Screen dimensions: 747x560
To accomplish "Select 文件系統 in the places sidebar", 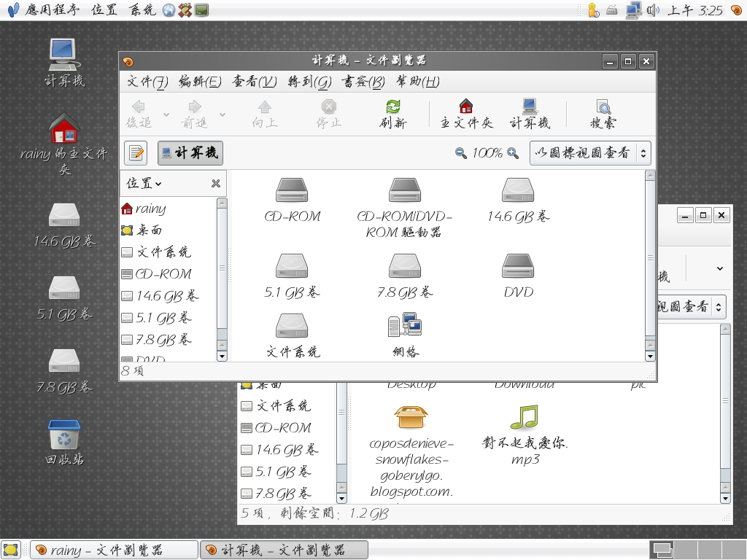I will [163, 252].
